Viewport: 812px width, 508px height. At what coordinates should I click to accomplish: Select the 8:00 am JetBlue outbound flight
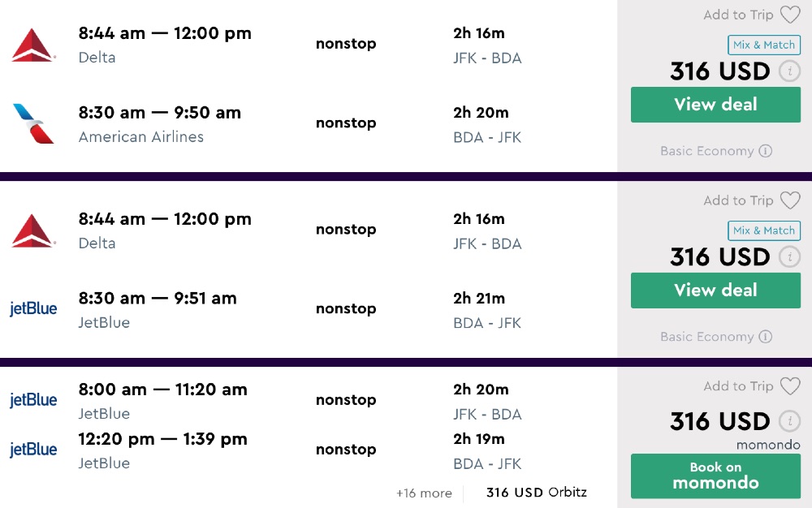162,390
